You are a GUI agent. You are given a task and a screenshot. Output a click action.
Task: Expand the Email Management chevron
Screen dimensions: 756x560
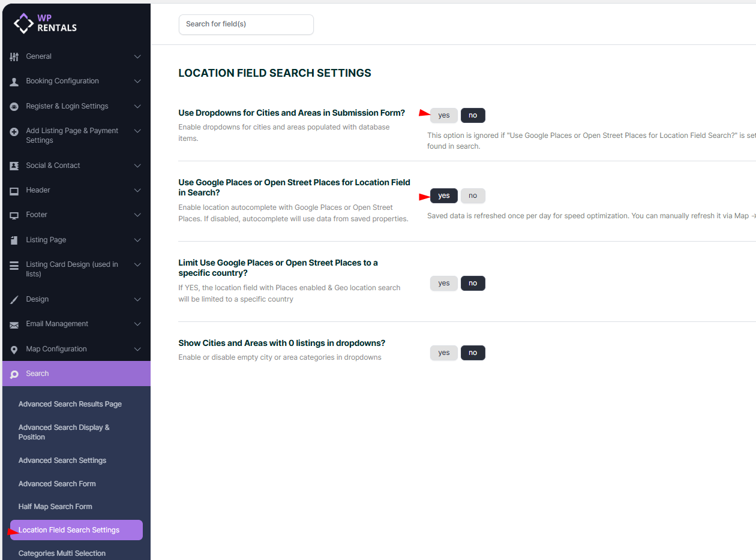pos(137,324)
